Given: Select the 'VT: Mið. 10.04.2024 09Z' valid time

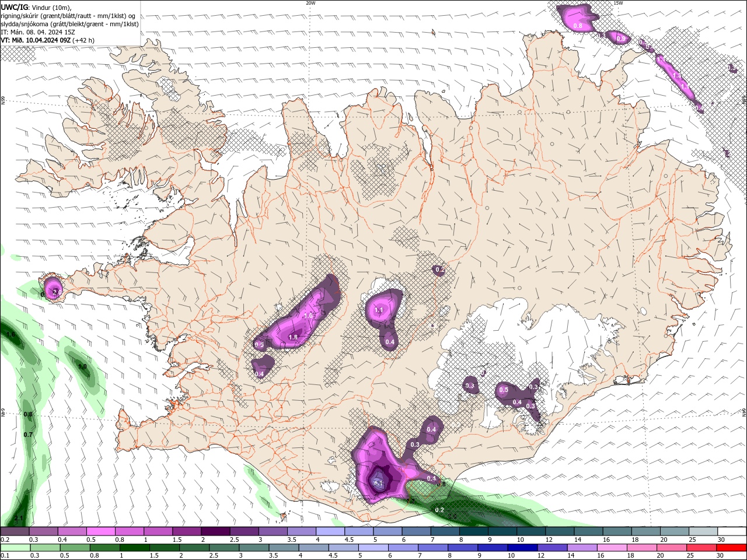Looking at the screenshot, I should point(36,40).
